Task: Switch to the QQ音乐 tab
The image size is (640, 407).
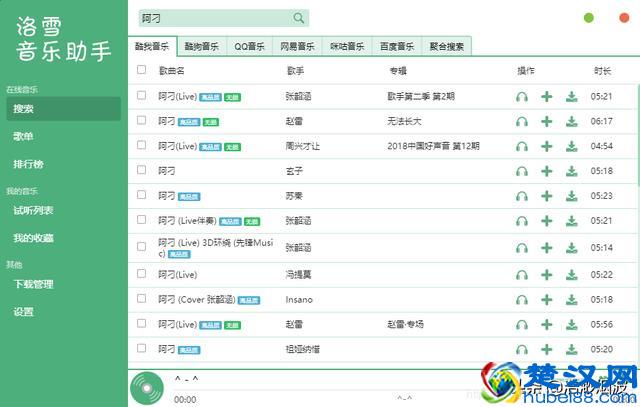Action: pyautogui.click(x=249, y=46)
